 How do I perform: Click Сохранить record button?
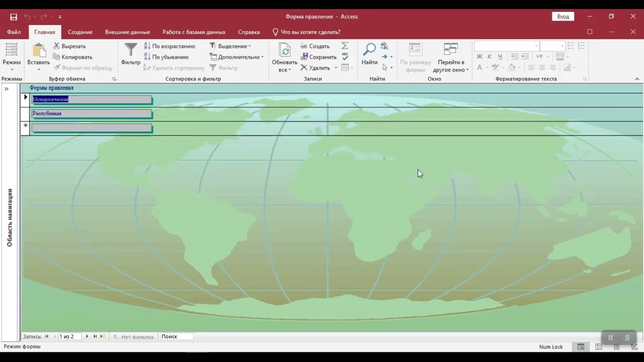(318, 57)
